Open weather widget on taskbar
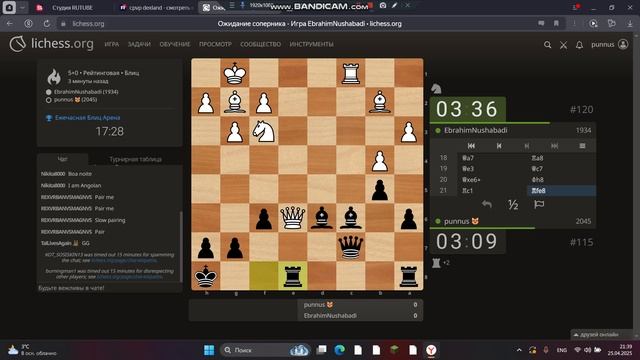 [x=32, y=350]
